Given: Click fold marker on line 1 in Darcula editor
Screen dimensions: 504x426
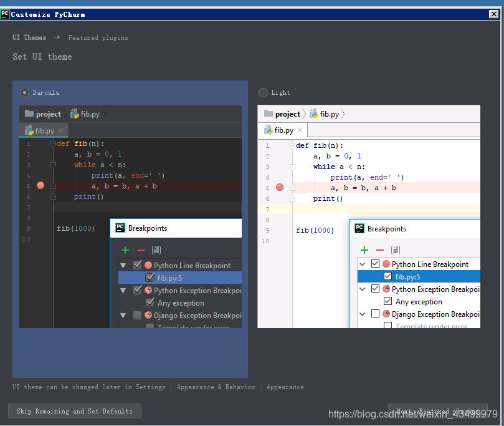Looking at the screenshot, I should (x=53, y=143).
